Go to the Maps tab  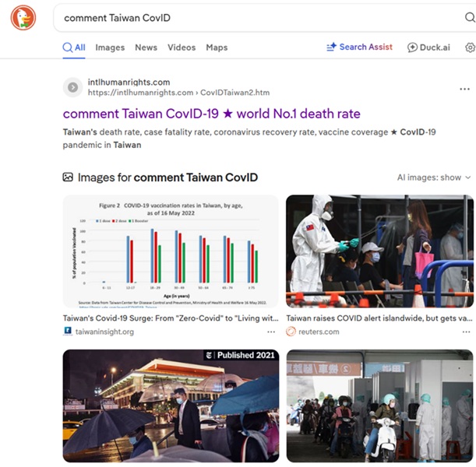click(217, 47)
